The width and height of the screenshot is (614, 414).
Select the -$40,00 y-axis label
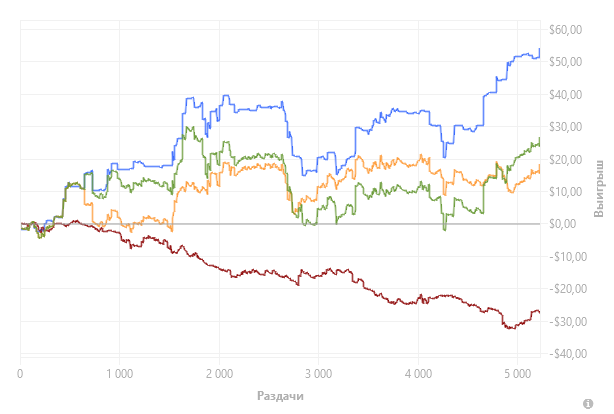(564, 354)
